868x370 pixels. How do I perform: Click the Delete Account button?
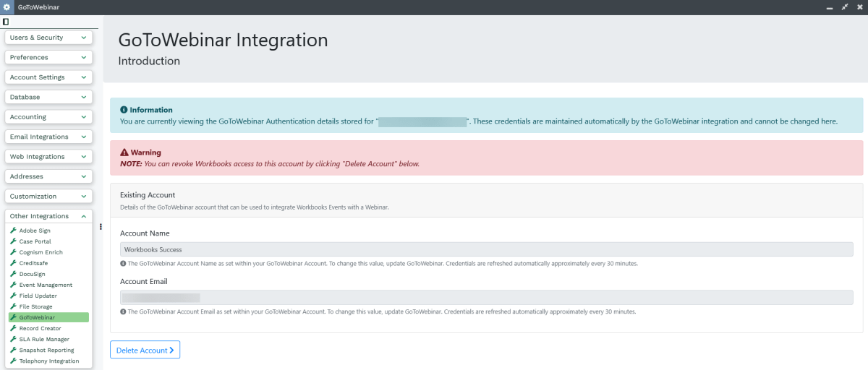[x=145, y=350]
